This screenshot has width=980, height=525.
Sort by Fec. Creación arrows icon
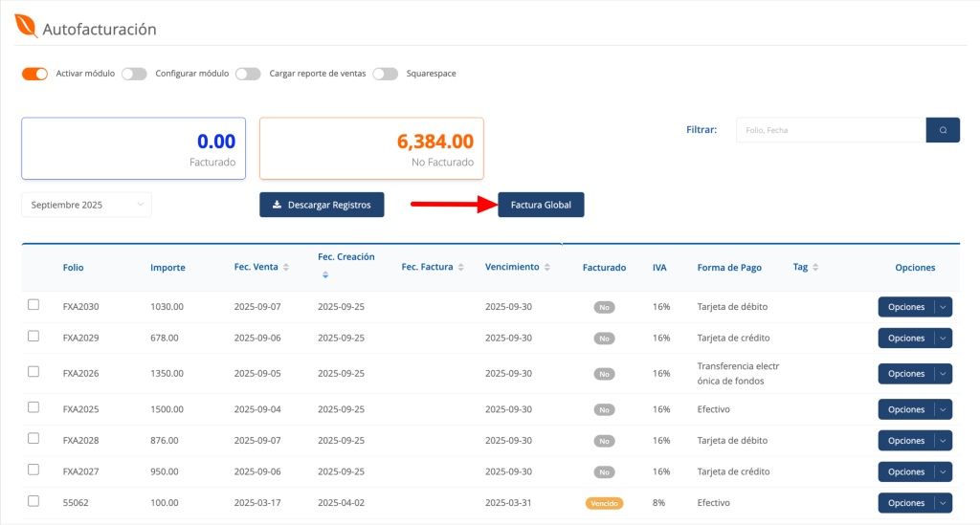click(325, 274)
